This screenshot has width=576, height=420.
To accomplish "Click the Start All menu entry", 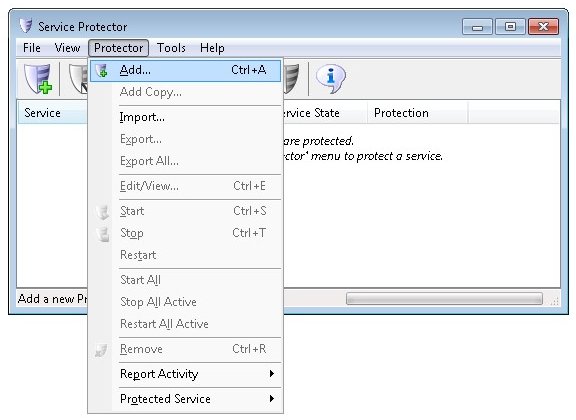I will tap(186, 280).
